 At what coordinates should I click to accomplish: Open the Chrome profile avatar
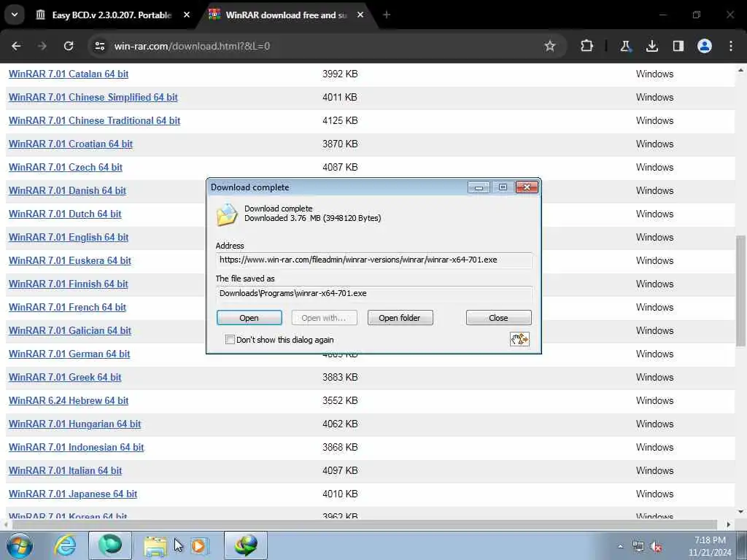(x=705, y=46)
